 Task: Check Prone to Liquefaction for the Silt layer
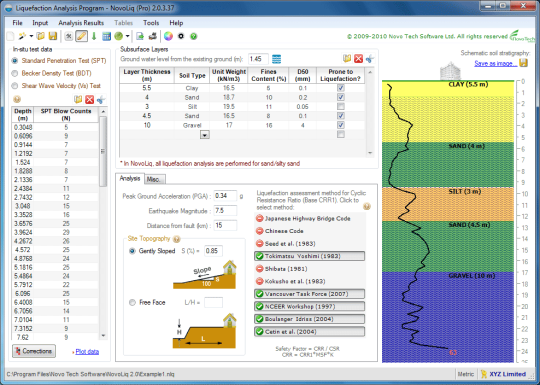tap(341, 106)
